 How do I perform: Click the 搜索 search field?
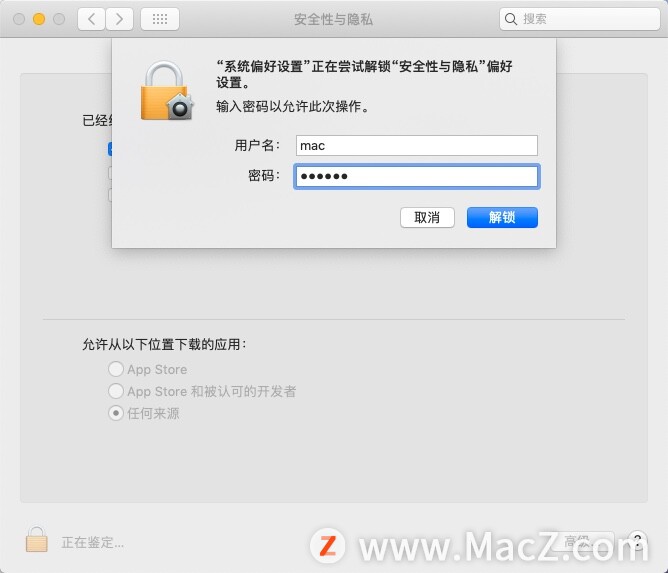point(579,19)
